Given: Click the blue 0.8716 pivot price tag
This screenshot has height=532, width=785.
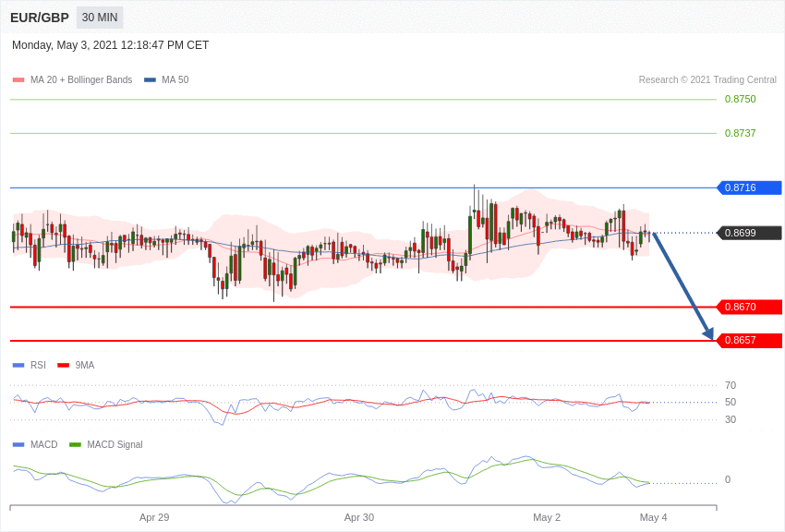Looking at the screenshot, I should click(x=750, y=187).
